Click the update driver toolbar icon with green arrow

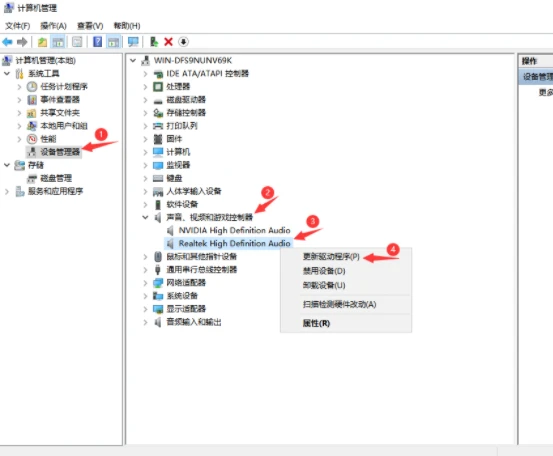tap(154, 42)
